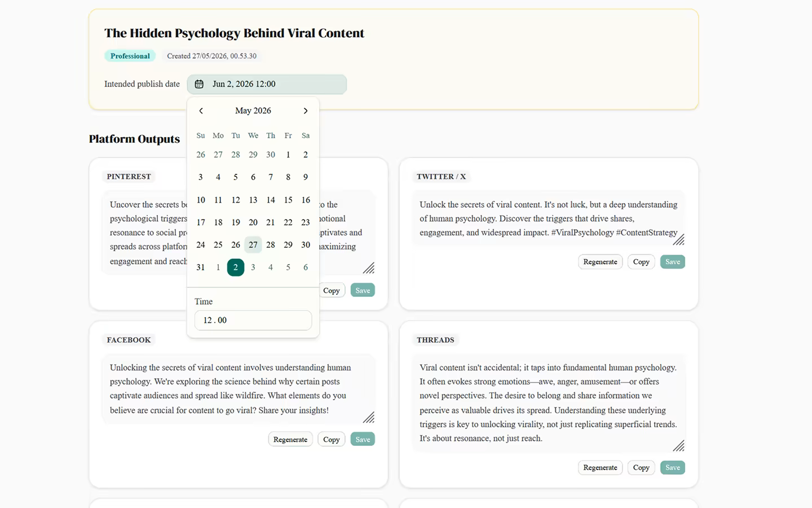The image size is (812, 508).
Task: Copy the Threads output
Action: coord(641,467)
